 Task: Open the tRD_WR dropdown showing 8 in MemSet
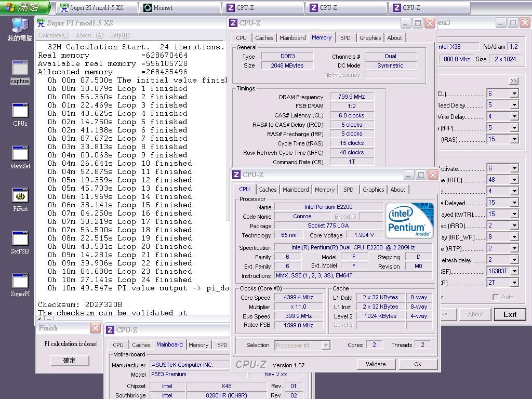coord(515,237)
